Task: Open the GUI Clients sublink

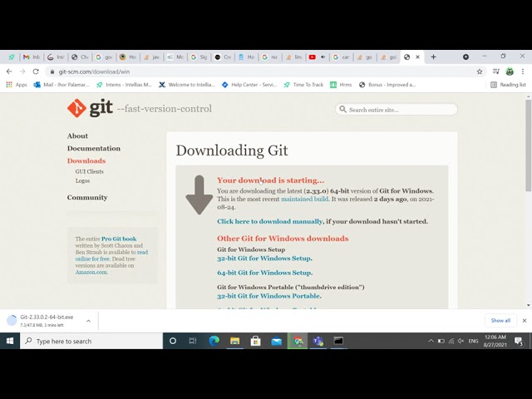Action: pos(90,172)
